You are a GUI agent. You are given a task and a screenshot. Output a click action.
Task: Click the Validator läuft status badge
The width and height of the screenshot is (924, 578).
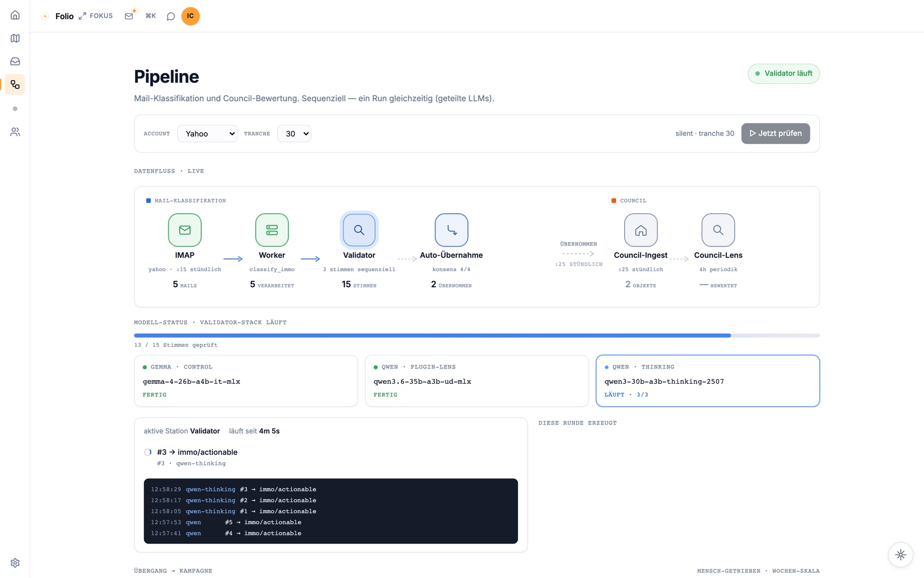click(x=783, y=73)
